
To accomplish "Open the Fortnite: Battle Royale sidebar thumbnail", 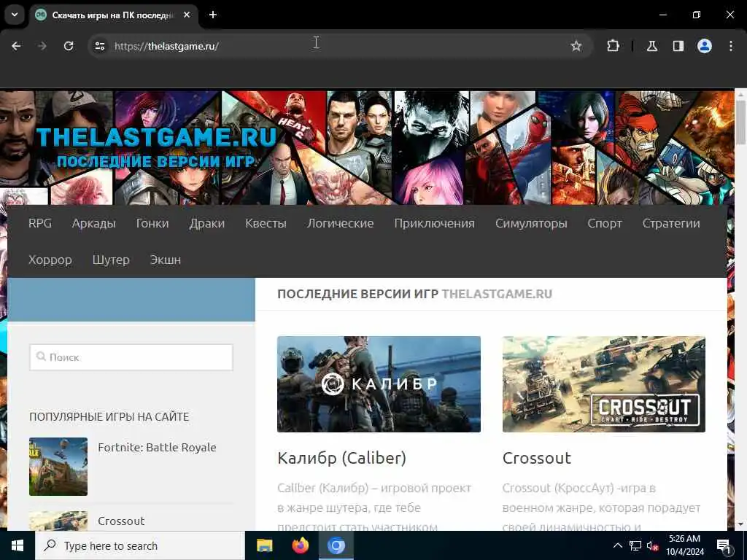I will tap(58, 467).
